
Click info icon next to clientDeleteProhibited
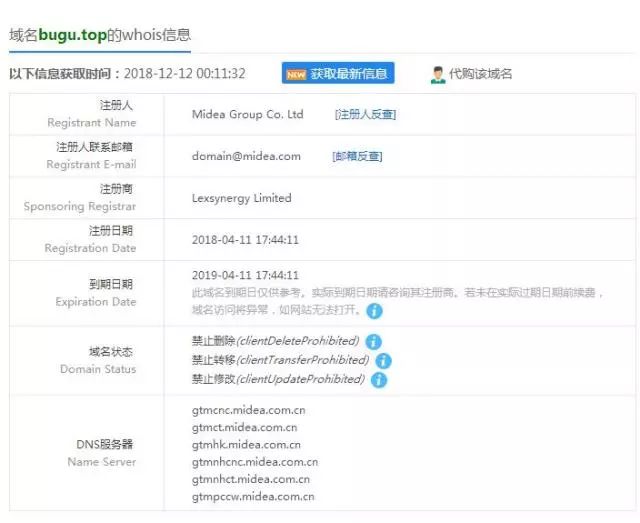click(x=373, y=342)
